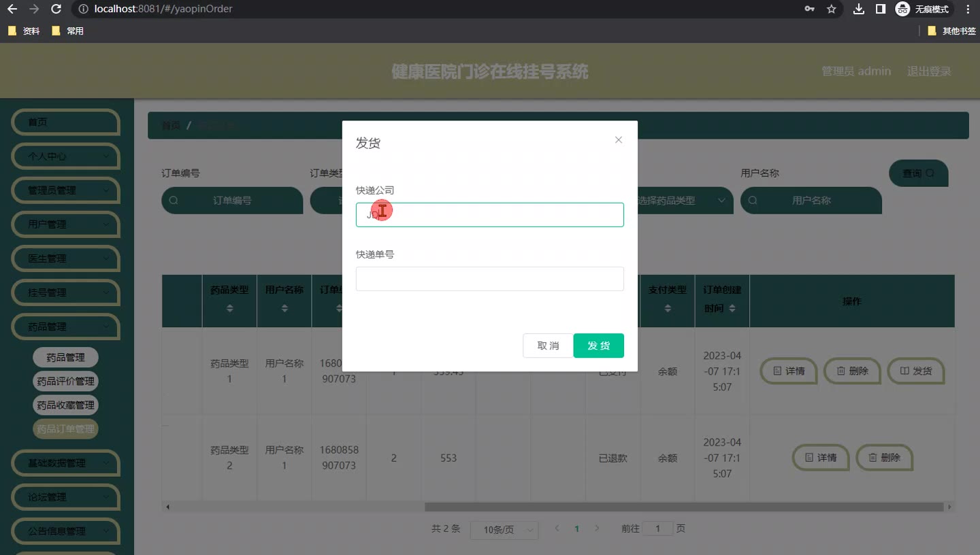Click 首页 breadcrumb link
Image resolution: width=980 pixels, height=555 pixels.
pos(171,125)
